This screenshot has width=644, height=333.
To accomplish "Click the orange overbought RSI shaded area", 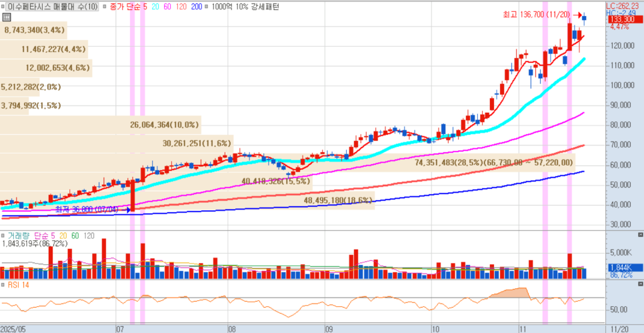I will coord(509,293).
